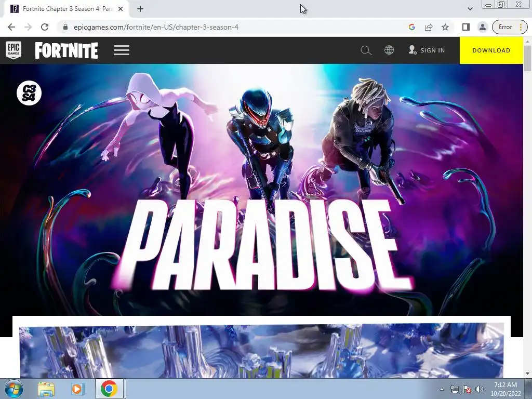
Task: Click the C3S4 season badge
Action: point(29,93)
